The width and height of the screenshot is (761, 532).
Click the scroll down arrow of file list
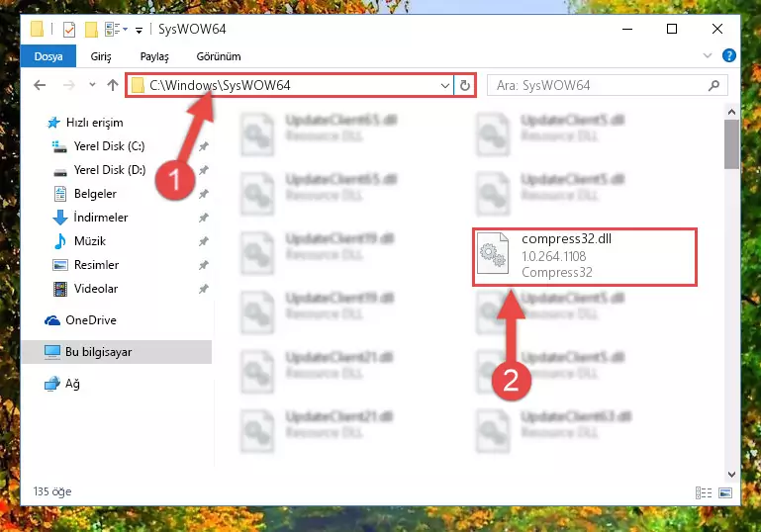click(731, 475)
